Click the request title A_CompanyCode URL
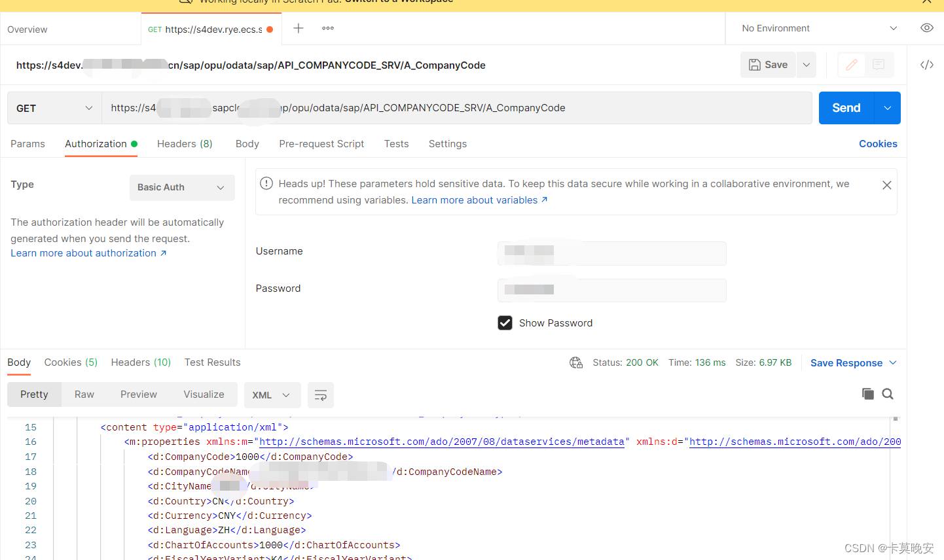 [x=251, y=65]
